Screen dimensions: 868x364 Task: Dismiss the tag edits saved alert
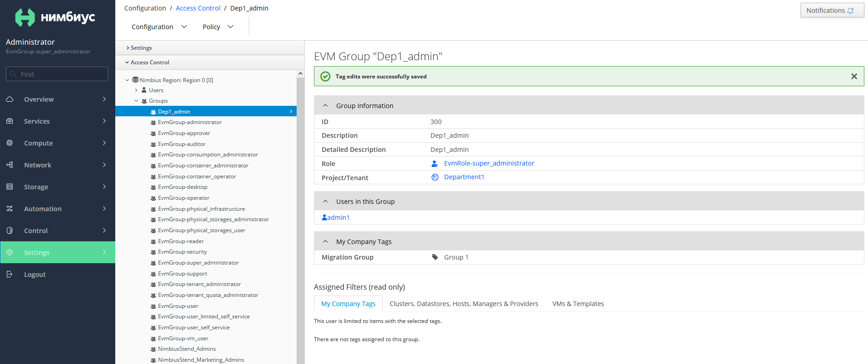(x=854, y=76)
